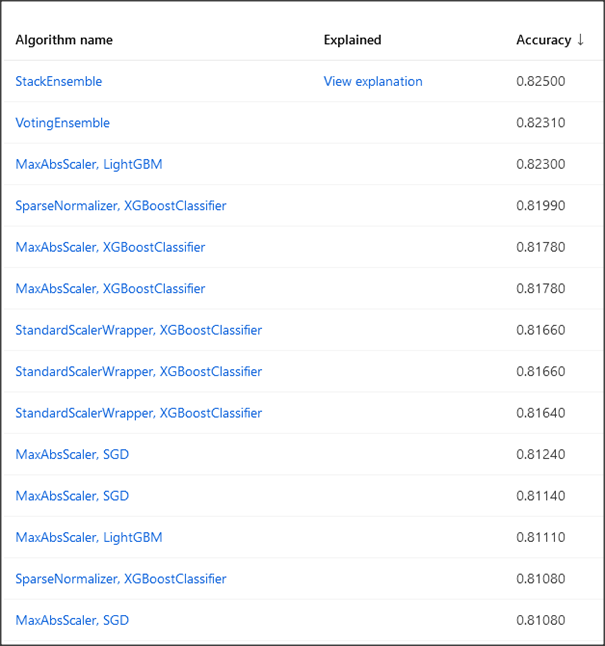605x646 pixels.
Task: Click the 0.82310 accuracy value
Action: 541,123
